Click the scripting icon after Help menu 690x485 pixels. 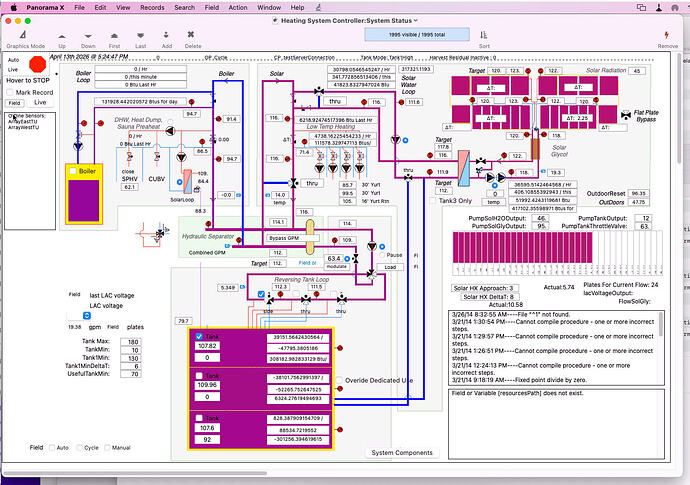point(319,7)
